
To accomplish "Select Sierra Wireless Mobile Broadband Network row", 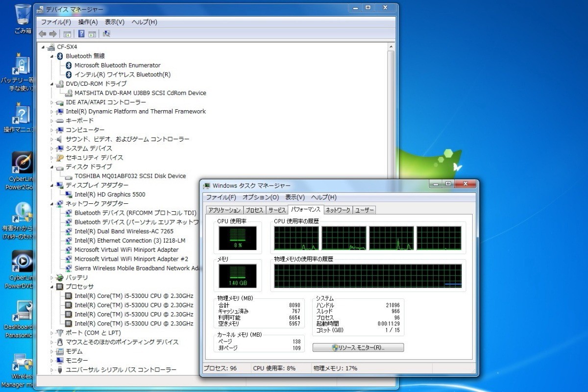I will [x=137, y=269].
